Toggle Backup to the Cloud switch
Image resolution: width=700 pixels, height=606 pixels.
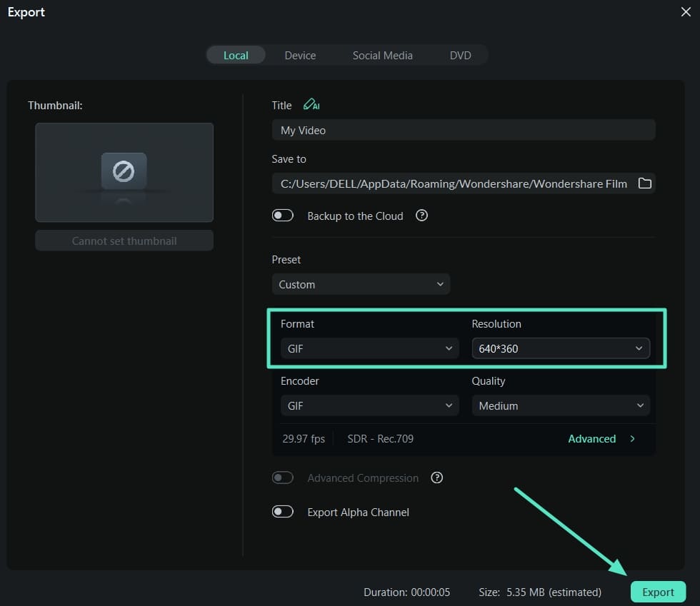283,216
